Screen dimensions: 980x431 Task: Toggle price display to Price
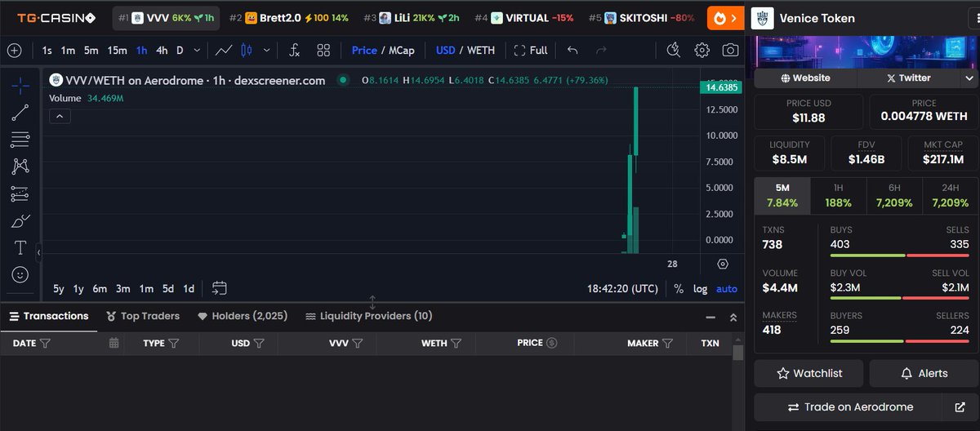pyautogui.click(x=364, y=51)
